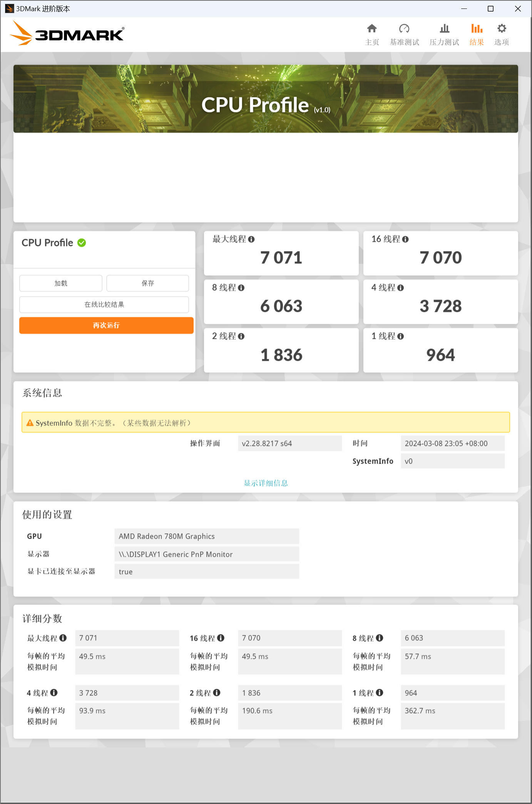Viewport: 532px width, 804px height.
Task: Click info icon next to 1 线程 in 详细分数
Action: [380, 693]
